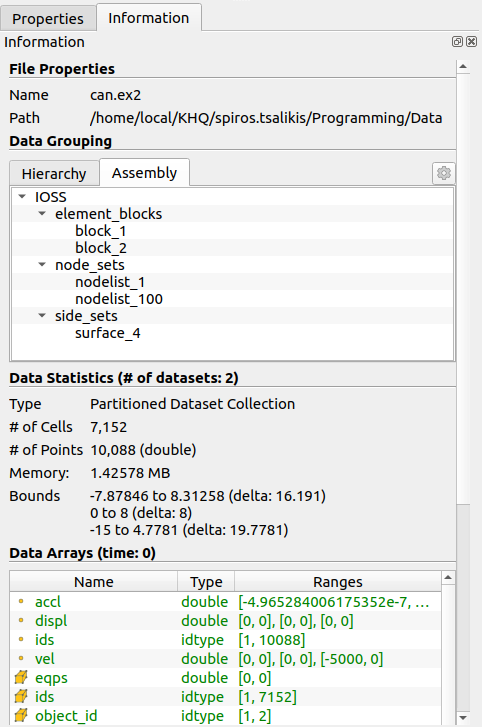The height and width of the screenshot is (727, 482).
Task: Click the side_sets label
Action: pos(86,316)
